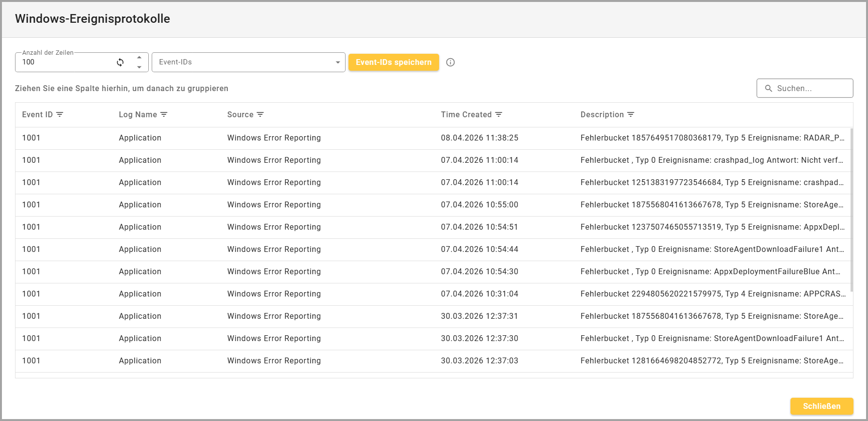Open filter icon for Description column

click(x=631, y=114)
